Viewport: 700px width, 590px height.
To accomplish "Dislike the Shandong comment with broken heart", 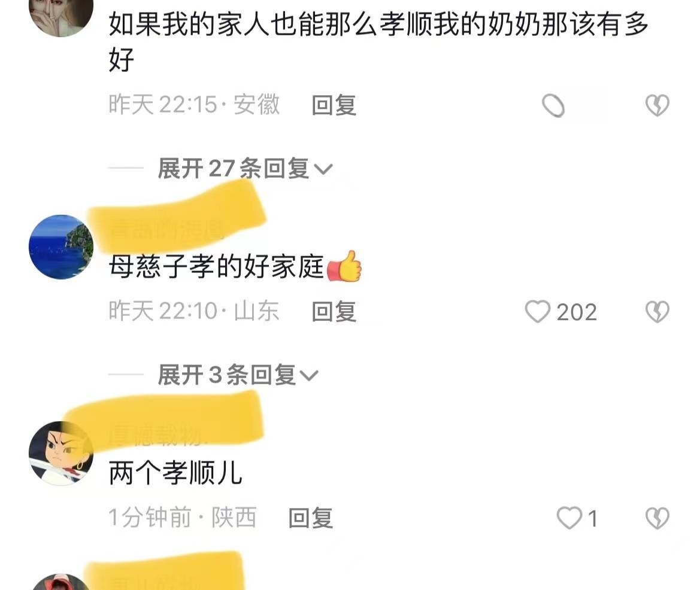I will (x=657, y=311).
